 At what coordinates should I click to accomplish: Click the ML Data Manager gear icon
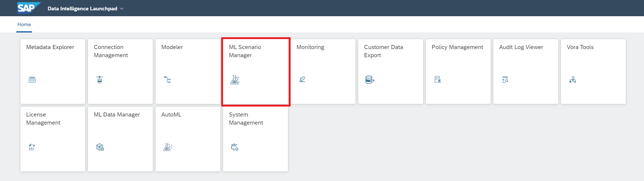tap(100, 147)
